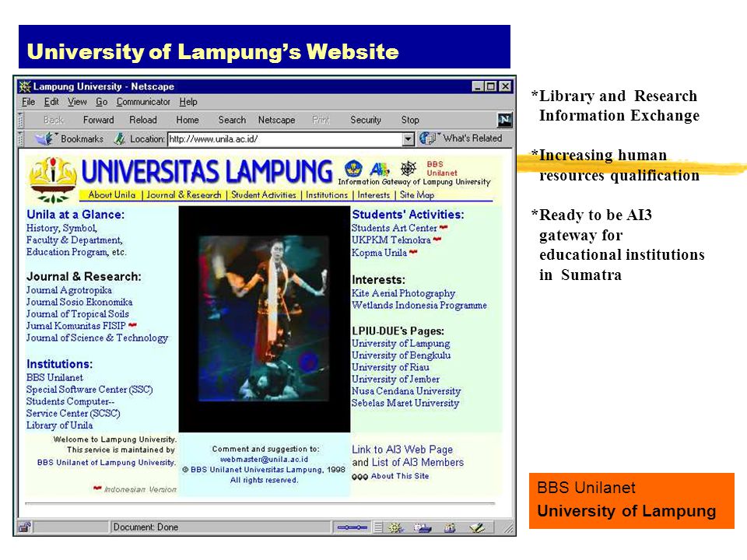The height and width of the screenshot is (560, 747).
Task: Click the Location URL input field
Action: pos(285,139)
